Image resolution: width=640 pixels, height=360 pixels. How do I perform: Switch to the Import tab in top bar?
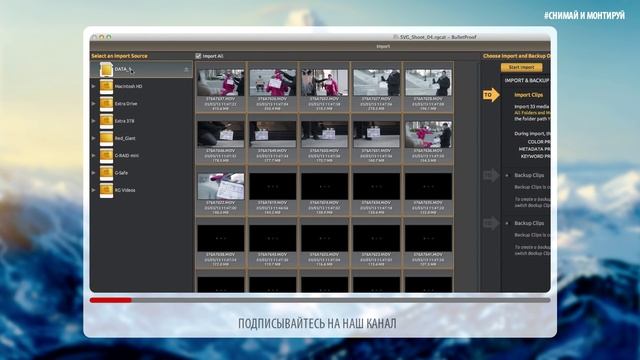coord(383,47)
